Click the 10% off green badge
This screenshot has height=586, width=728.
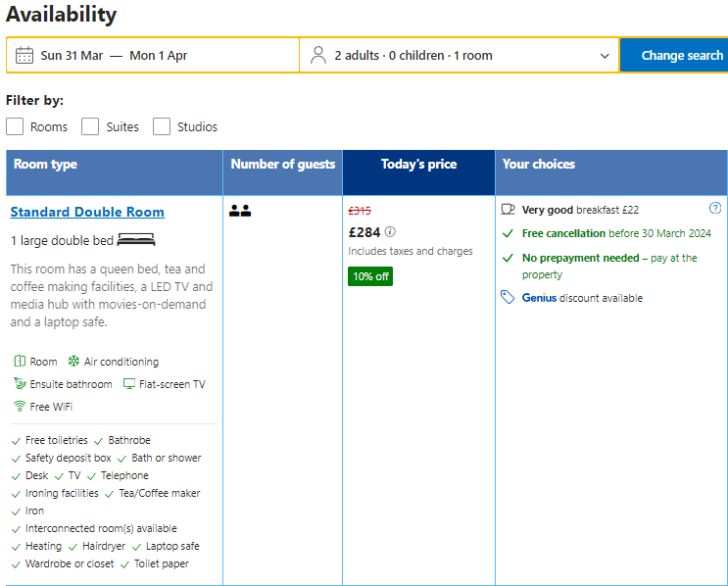(x=370, y=276)
